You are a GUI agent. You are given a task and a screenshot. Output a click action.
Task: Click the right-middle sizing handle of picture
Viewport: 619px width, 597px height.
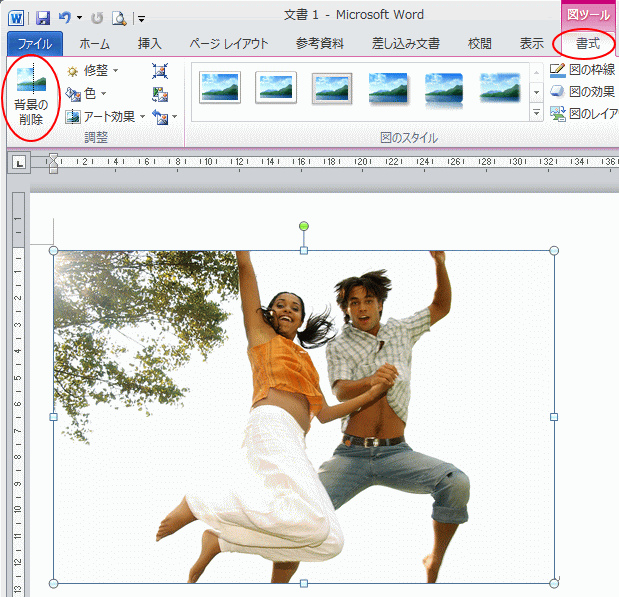tap(554, 417)
